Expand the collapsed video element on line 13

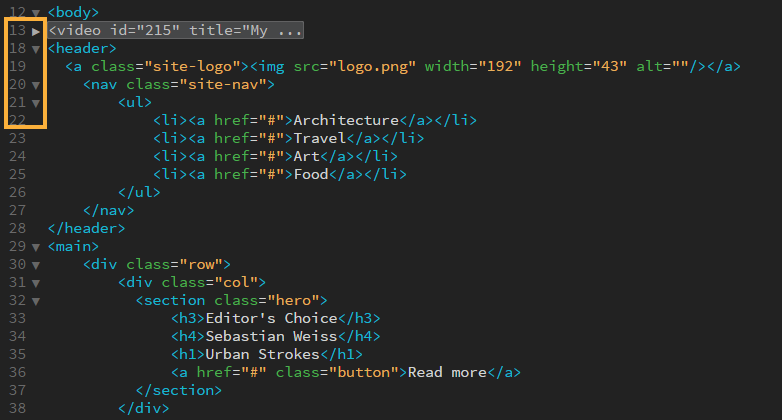click(x=36, y=31)
